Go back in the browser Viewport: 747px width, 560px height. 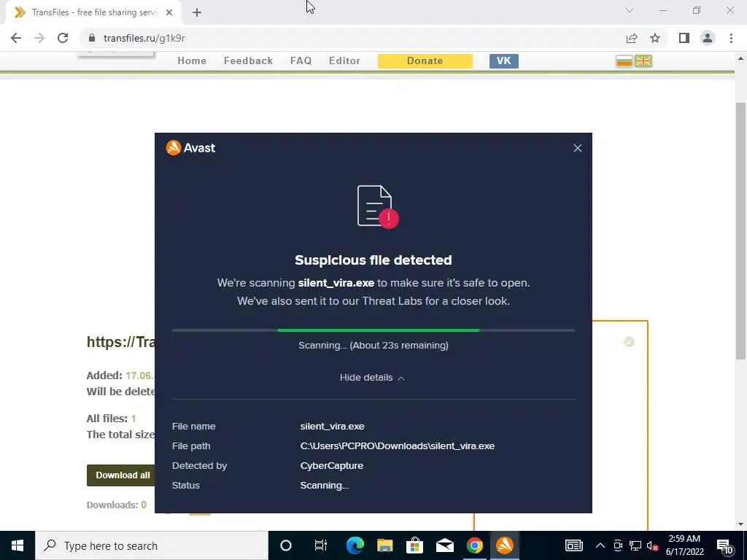point(16,38)
